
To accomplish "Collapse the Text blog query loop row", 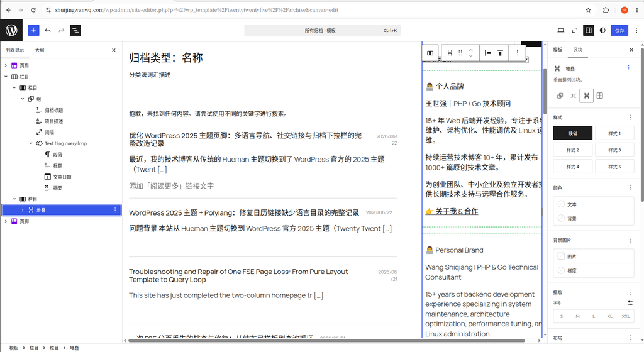I will click(x=31, y=143).
